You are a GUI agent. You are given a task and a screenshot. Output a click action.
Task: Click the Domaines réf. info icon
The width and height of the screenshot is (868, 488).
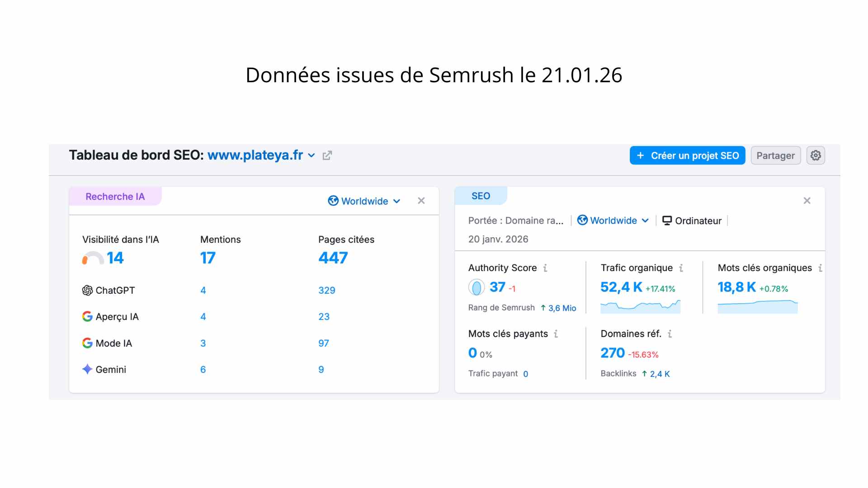click(x=670, y=334)
